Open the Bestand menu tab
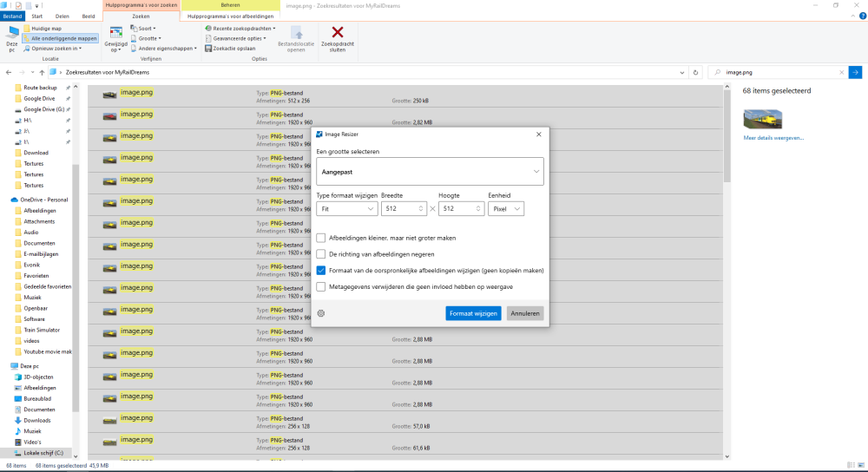 (12, 16)
